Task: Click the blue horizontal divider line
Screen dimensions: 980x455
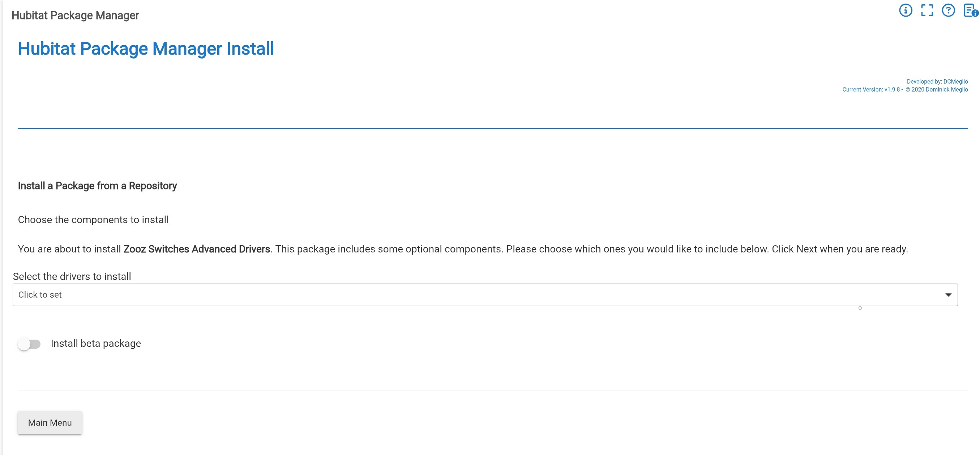Action: click(x=493, y=128)
